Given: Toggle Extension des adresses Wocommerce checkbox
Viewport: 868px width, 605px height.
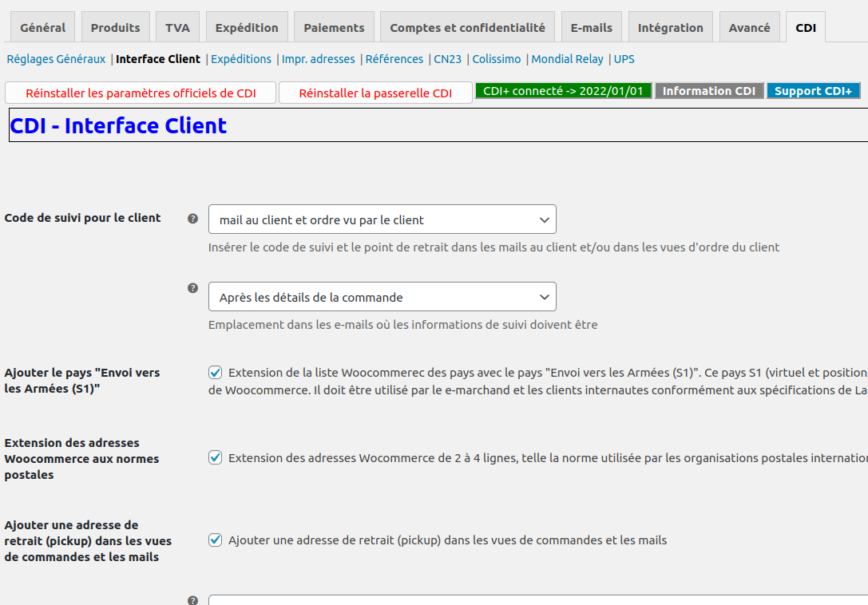Looking at the screenshot, I should pos(216,458).
